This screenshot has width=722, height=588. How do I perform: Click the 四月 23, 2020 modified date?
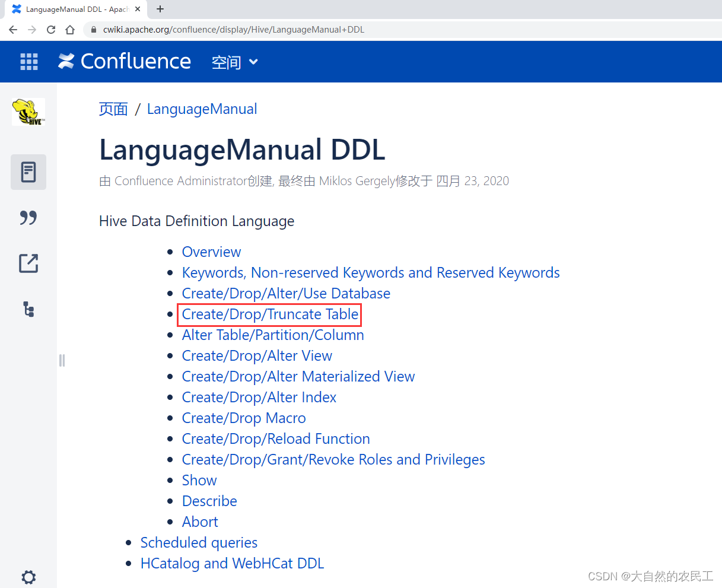pyautogui.click(x=472, y=181)
